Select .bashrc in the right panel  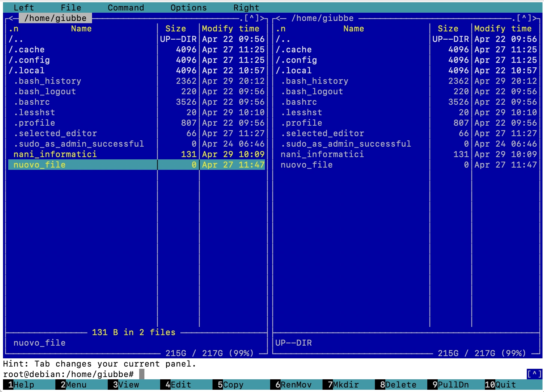[301, 102]
